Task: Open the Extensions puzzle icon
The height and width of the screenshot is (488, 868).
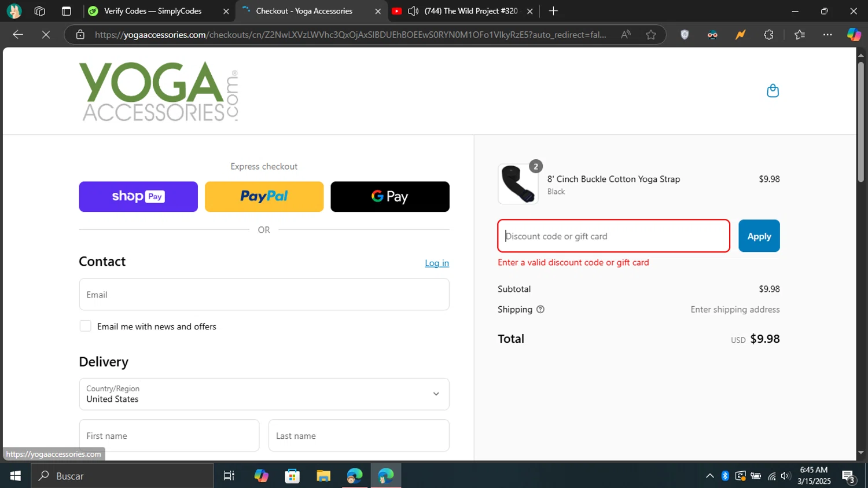Action: point(768,35)
